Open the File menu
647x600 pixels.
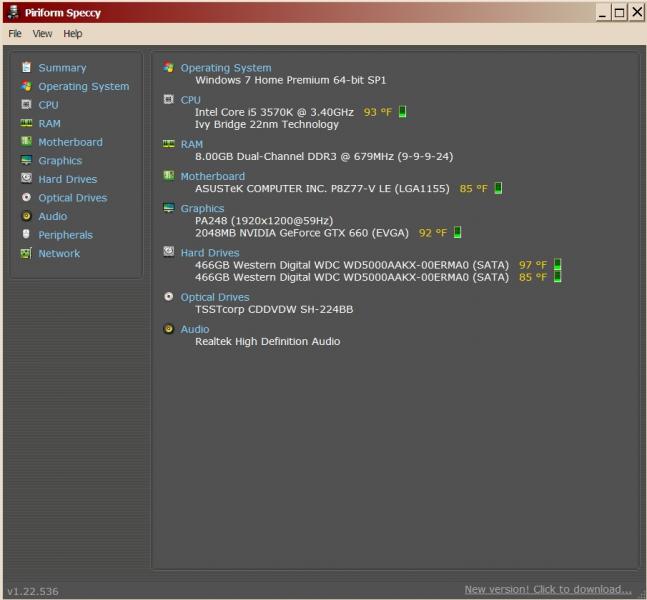coord(15,33)
